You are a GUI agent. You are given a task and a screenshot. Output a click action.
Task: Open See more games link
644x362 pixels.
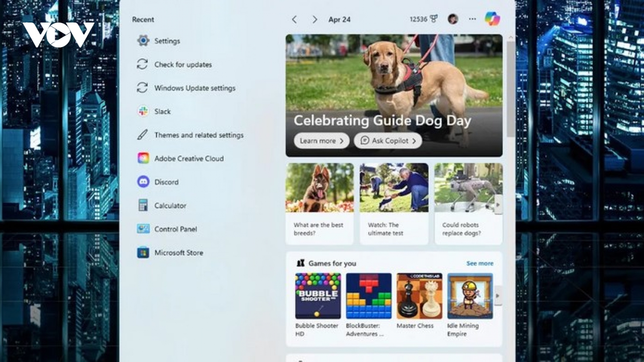tap(480, 263)
